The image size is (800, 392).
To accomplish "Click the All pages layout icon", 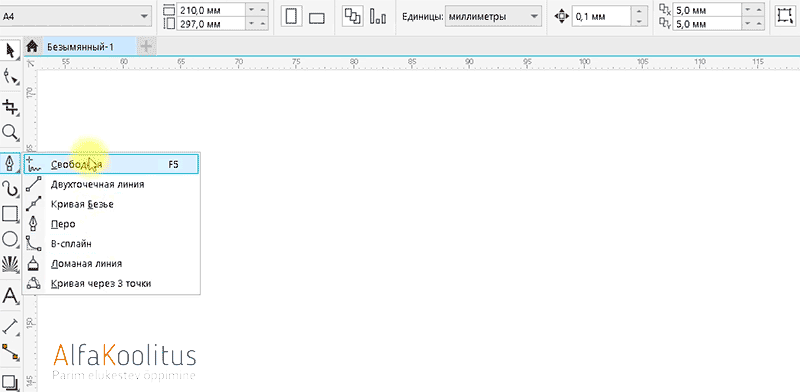I will [353, 16].
